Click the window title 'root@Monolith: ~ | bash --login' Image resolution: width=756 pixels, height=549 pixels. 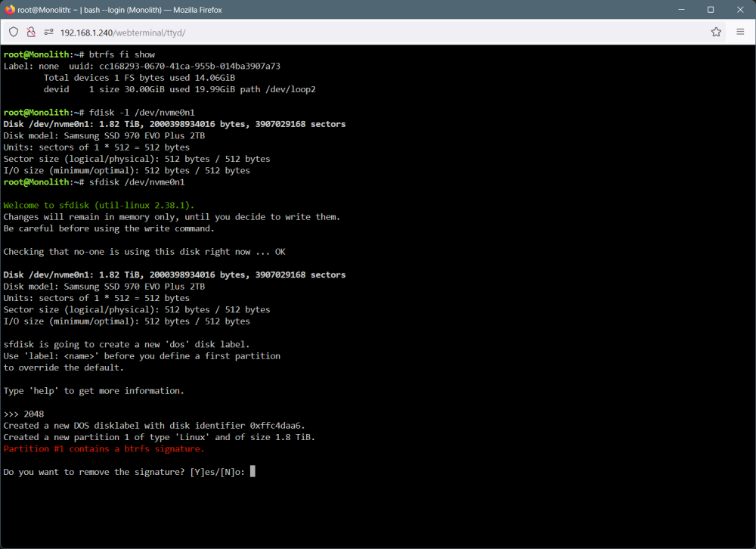90,10
